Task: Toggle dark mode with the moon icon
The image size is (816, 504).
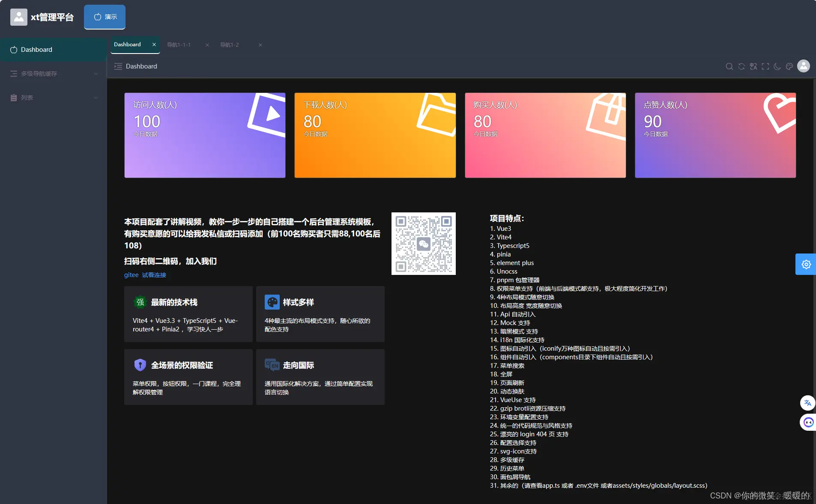Action: pyautogui.click(x=777, y=66)
